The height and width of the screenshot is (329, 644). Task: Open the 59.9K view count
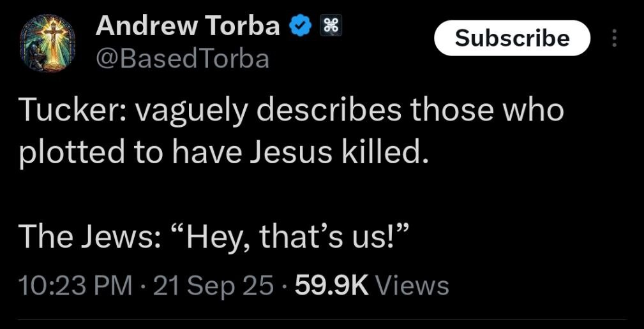[332, 285]
